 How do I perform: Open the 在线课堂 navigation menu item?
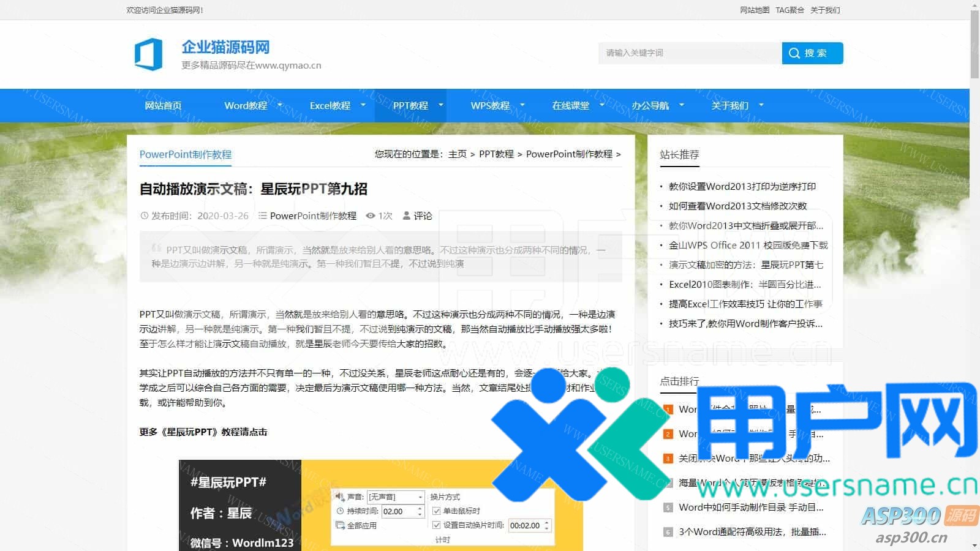[570, 105]
